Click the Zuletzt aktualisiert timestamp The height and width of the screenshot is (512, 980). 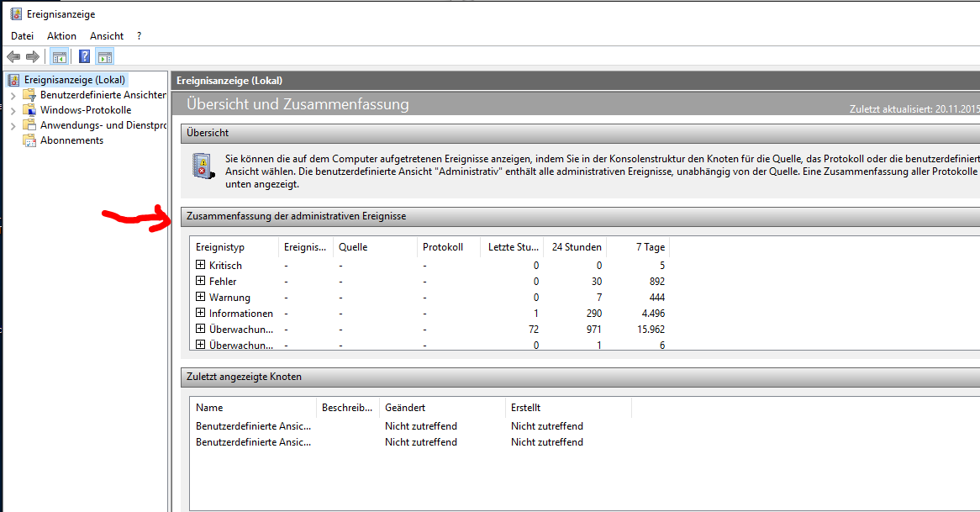point(914,108)
